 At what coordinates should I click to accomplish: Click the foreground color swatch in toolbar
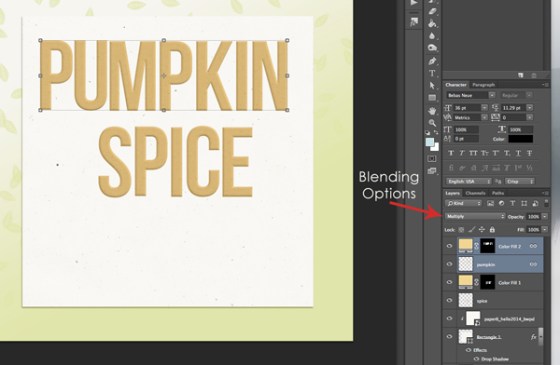click(429, 142)
